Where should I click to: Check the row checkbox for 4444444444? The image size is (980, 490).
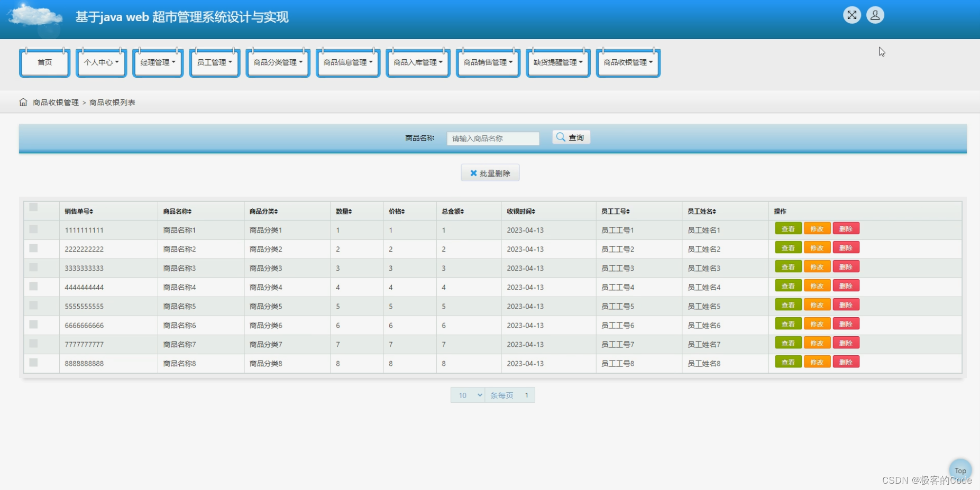[x=33, y=286]
